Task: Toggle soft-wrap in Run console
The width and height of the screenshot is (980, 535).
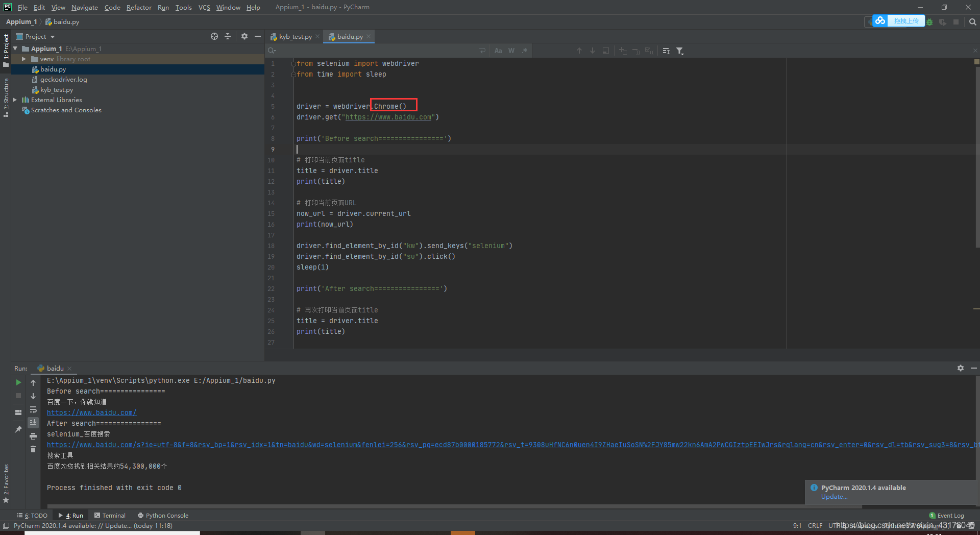Action: [33, 409]
